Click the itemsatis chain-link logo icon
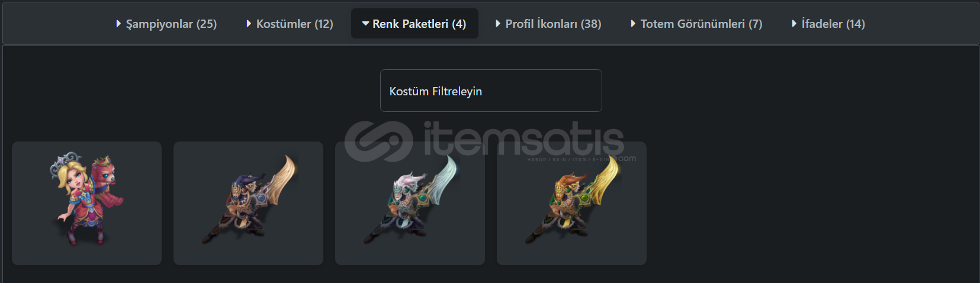Image resolution: width=980 pixels, height=283 pixels. point(379,141)
